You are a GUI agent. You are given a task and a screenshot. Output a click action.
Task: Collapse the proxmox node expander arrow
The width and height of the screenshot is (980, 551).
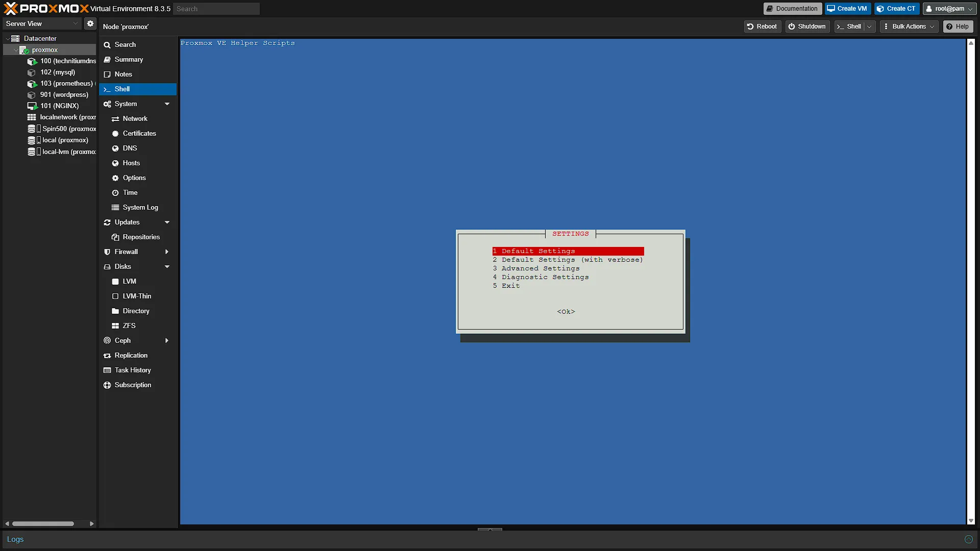pyautogui.click(x=15, y=49)
